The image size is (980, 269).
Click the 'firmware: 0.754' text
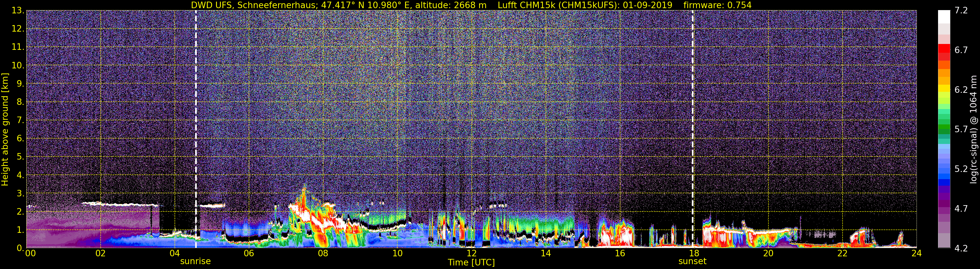point(717,5)
